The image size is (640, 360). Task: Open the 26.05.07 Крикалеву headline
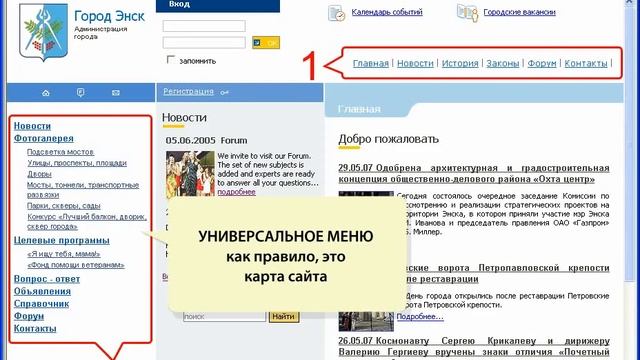pos(474,346)
